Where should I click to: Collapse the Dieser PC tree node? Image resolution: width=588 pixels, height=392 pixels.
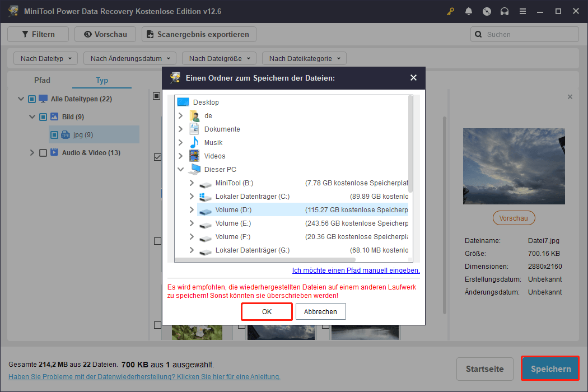[x=180, y=170]
